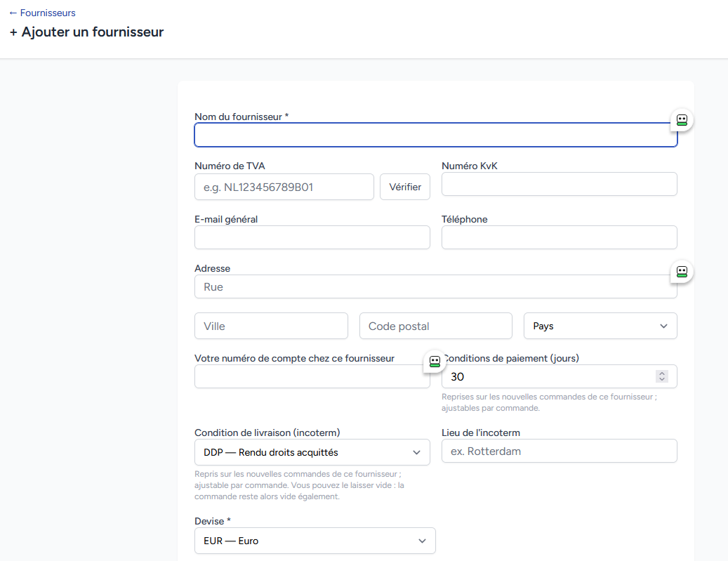Click the autofill icon on the Adresse field
The height and width of the screenshot is (561, 728).
click(682, 271)
